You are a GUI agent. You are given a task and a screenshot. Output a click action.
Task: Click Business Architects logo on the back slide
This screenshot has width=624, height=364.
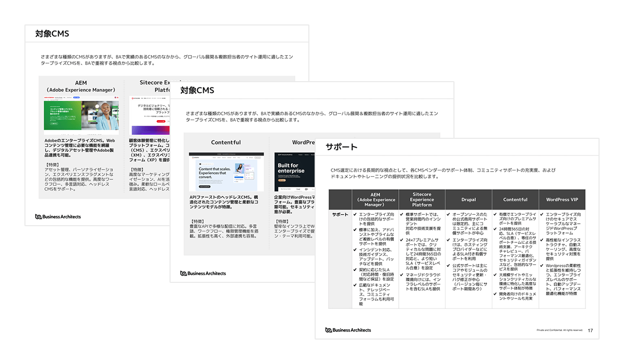click(x=58, y=216)
